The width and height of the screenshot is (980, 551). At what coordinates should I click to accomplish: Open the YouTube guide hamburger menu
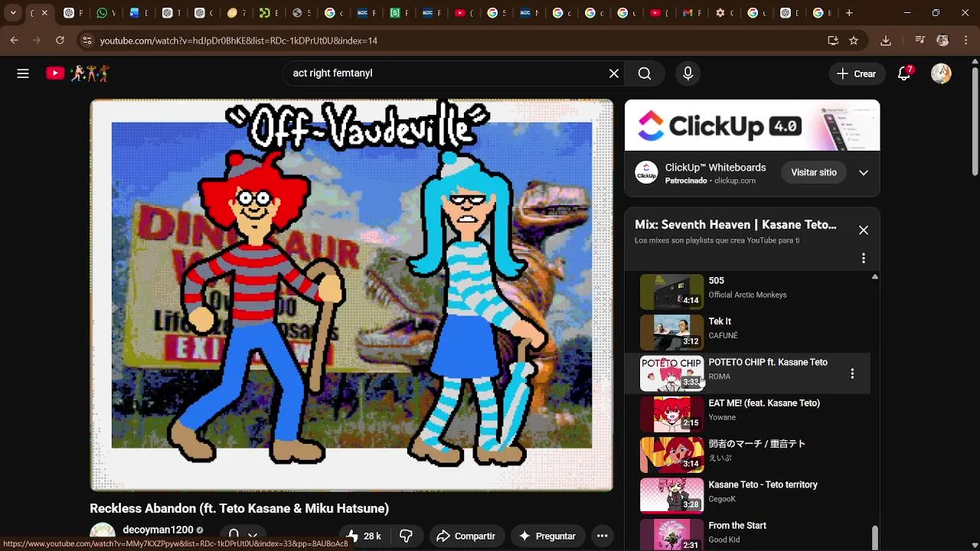tap(23, 73)
